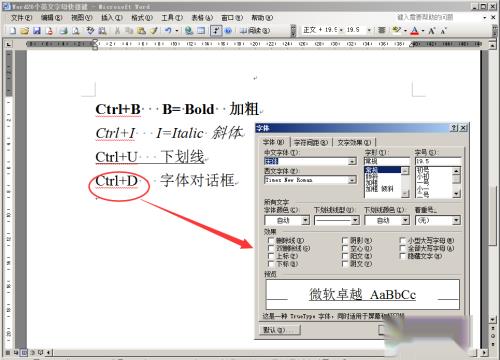Open the 下划线颜色 underline color dropdown
500x360 pixels.
point(405,220)
